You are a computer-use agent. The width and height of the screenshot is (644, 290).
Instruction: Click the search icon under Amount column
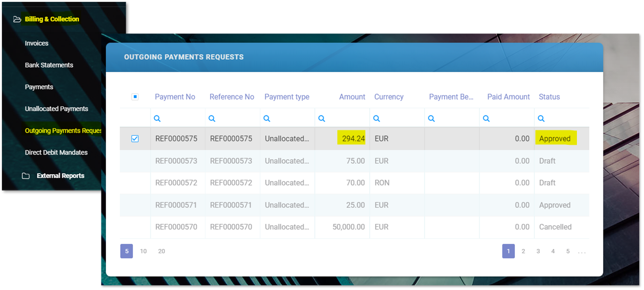coord(322,119)
